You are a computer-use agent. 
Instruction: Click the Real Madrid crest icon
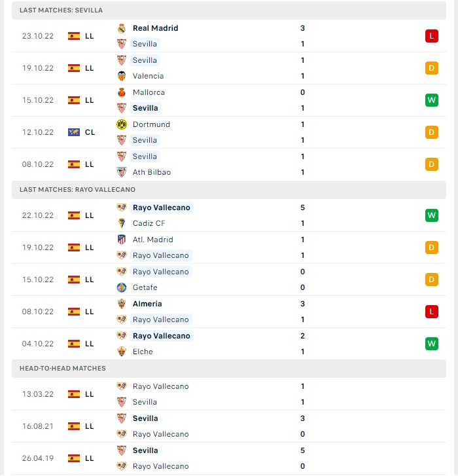point(122,28)
